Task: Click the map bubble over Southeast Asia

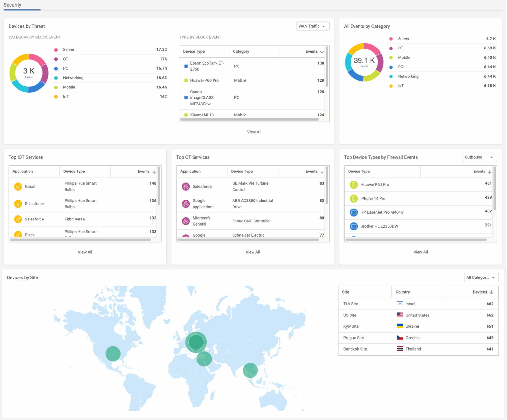Action: [250, 370]
